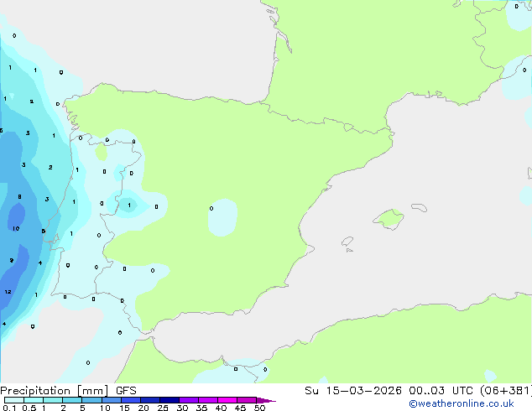This screenshot has height=411, width=532.
Task: Open the weatheronline.co.uk copyright link
Action: click(462, 404)
